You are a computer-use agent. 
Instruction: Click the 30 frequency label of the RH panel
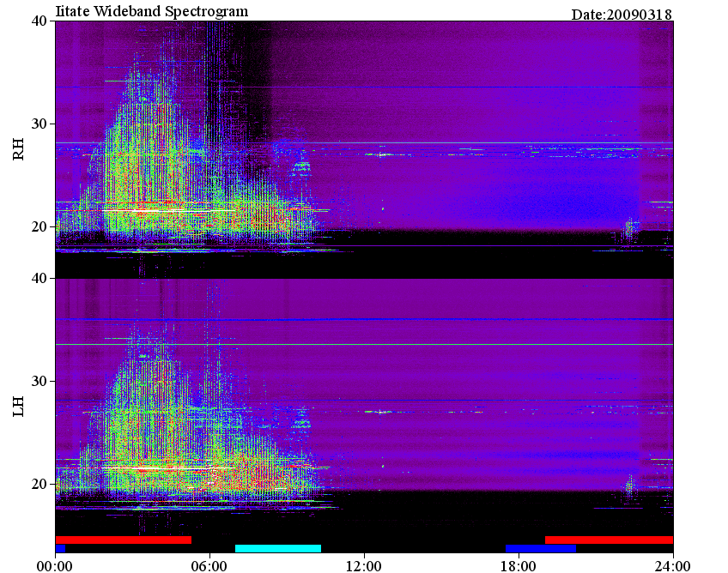[x=39, y=124]
